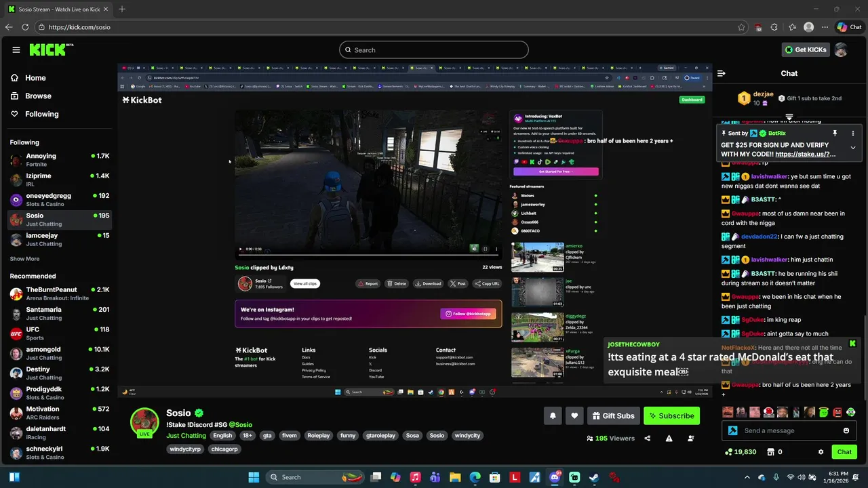Open the user profile avatar menu
The width and height of the screenshot is (868, 488).
(841, 49)
